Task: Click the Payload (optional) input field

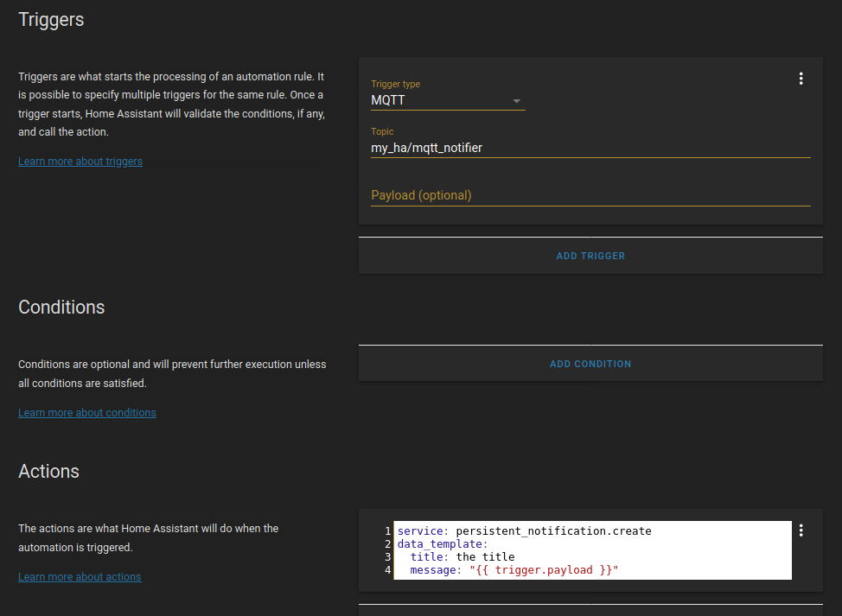Action: pos(590,195)
